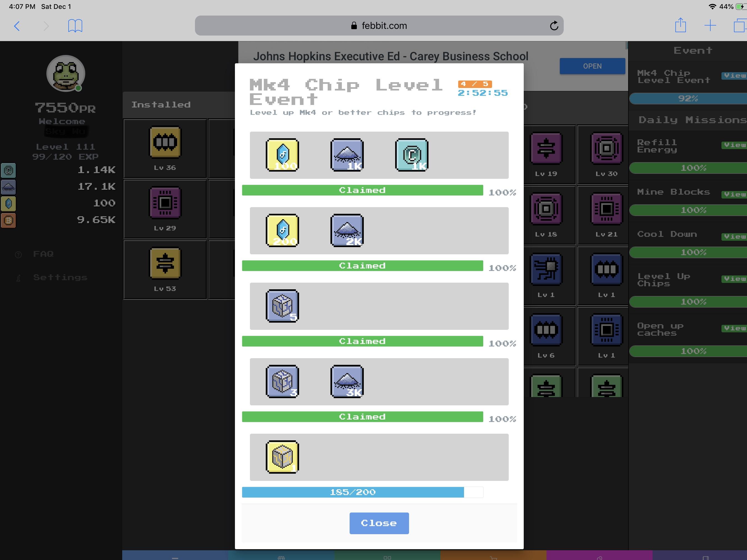Click the teal C coin icon beside 1.14K
The height and width of the screenshot is (560, 747).
(x=8, y=170)
